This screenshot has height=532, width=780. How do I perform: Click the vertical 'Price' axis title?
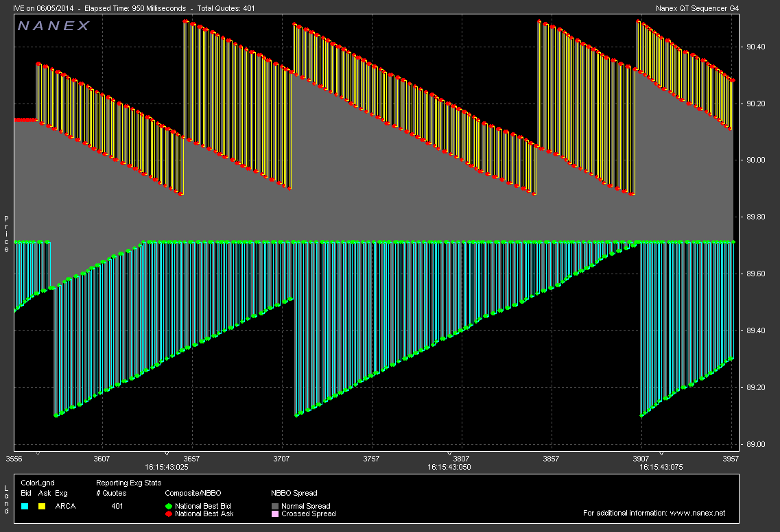tap(6, 234)
